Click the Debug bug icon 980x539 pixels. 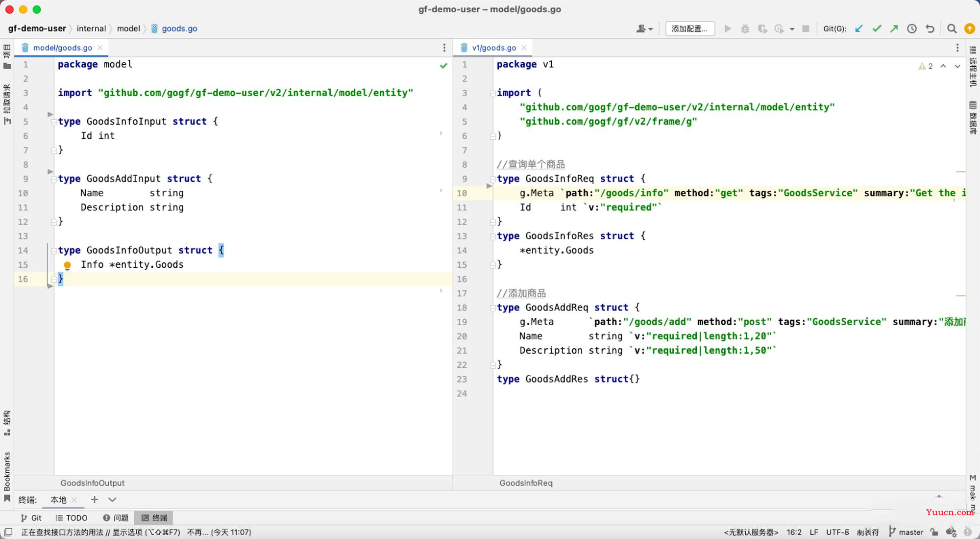pos(745,29)
